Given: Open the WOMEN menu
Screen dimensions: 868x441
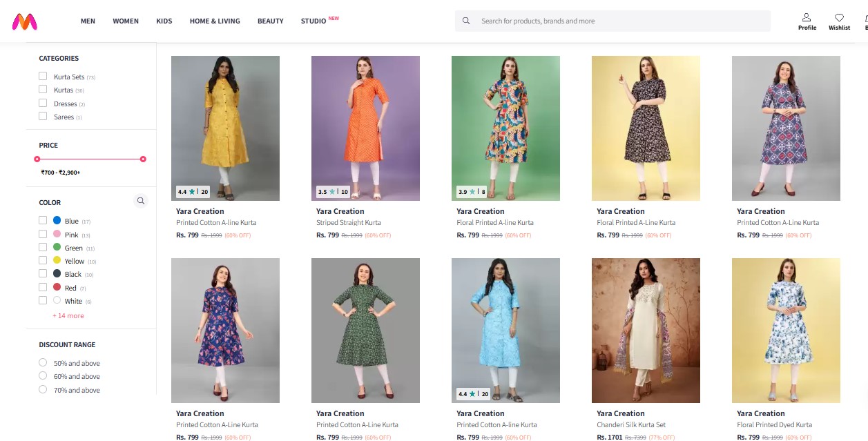Looking at the screenshot, I should [x=126, y=21].
